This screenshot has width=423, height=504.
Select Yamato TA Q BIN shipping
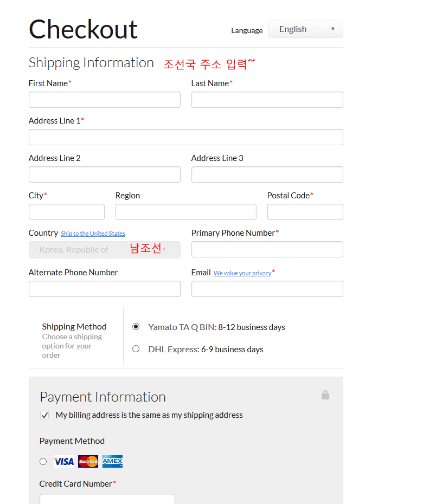click(x=136, y=327)
